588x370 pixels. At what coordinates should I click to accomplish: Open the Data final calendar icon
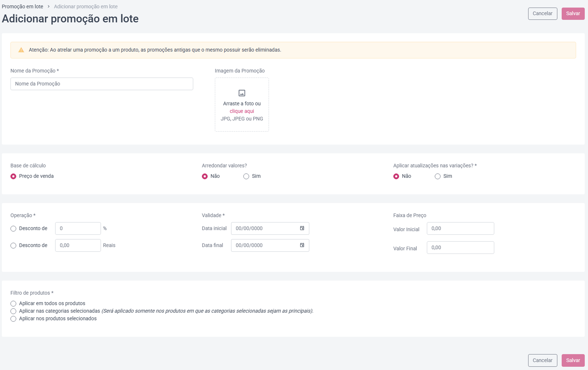click(302, 245)
